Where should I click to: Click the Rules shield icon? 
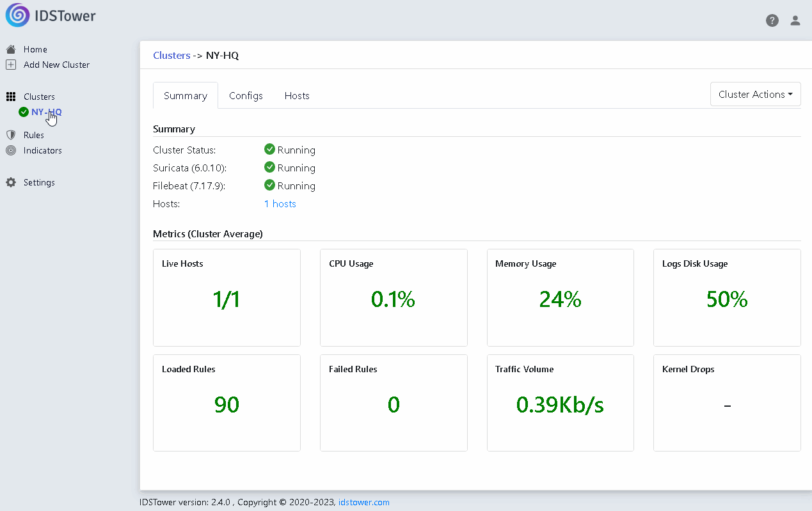11,135
